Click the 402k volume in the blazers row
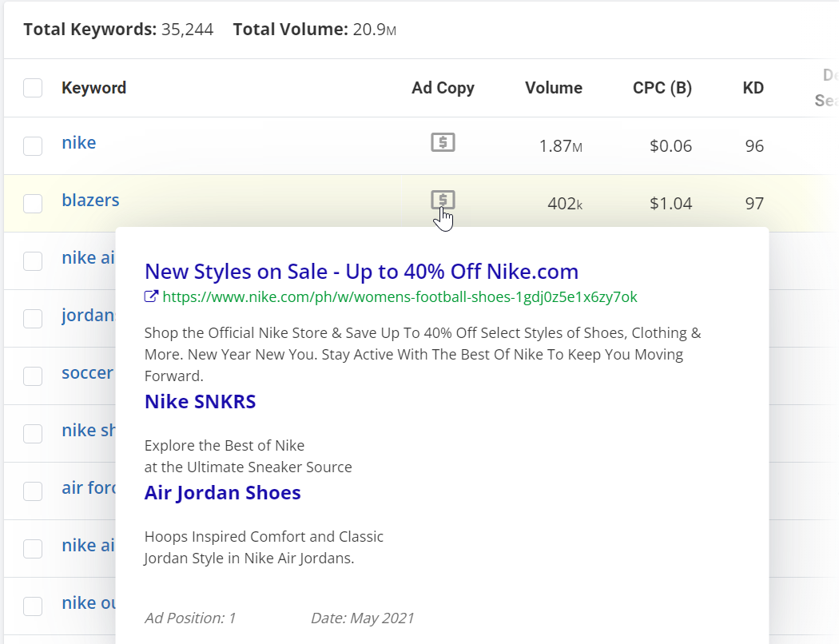The image size is (839, 644). point(565,204)
